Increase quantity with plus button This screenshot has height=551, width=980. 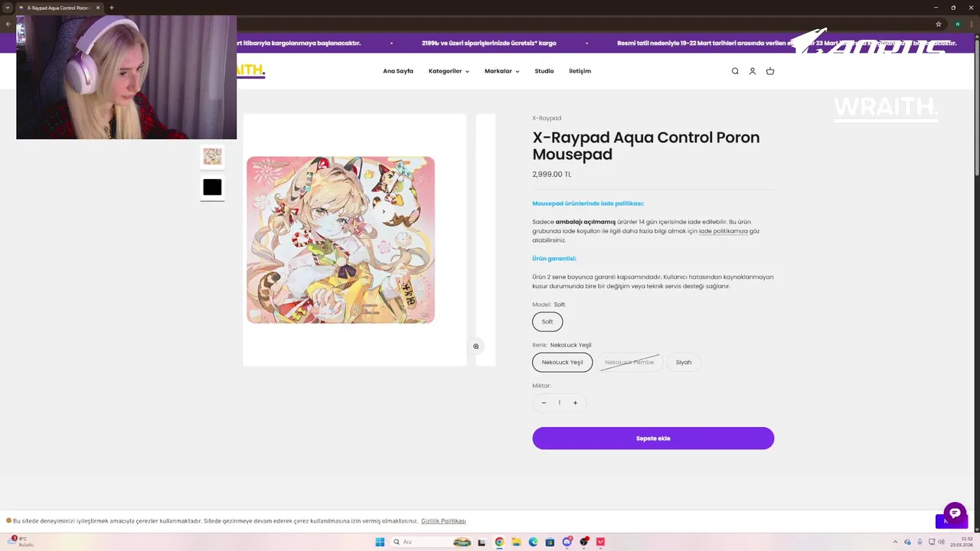tap(575, 403)
